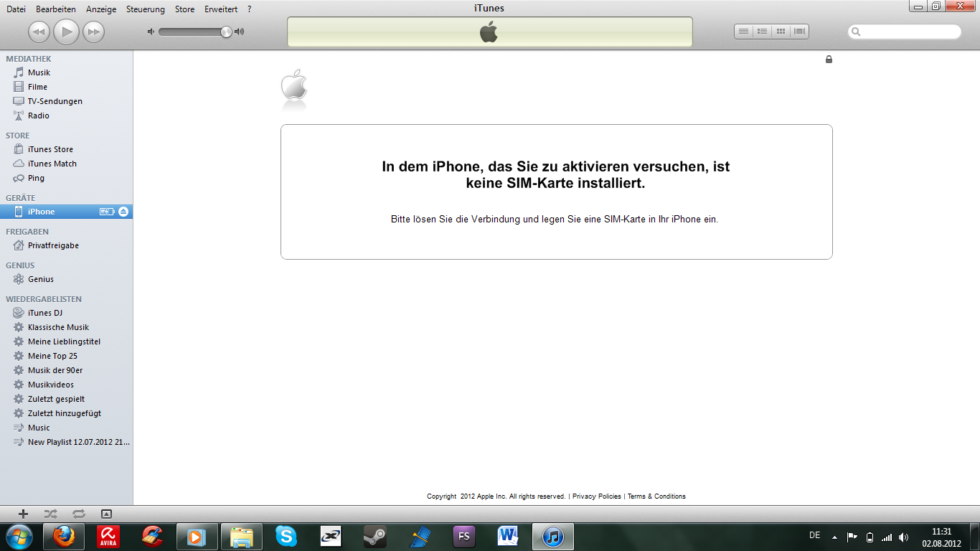This screenshot has height=551, width=980.
Task: Open the Explorer folder taskbar icon
Action: point(242,537)
